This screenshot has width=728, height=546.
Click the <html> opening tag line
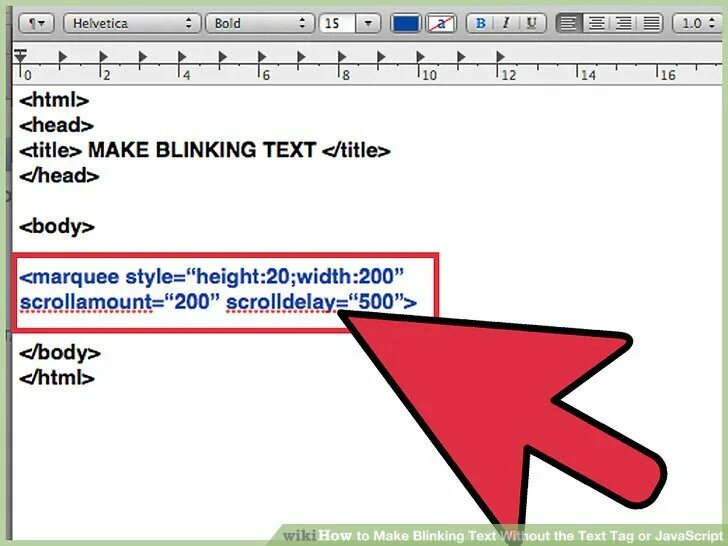point(54,100)
